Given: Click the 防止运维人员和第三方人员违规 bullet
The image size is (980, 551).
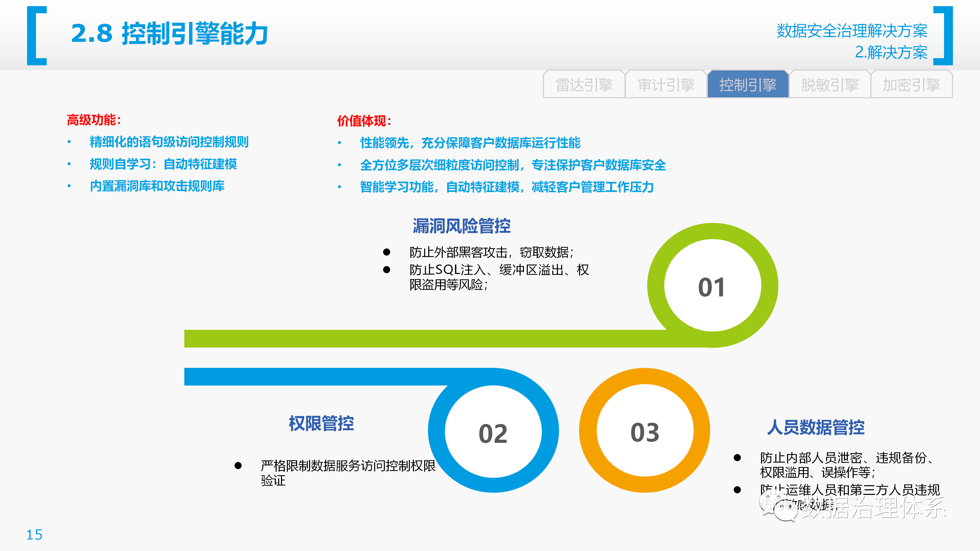Looking at the screenshot, I should coord(850,497).
